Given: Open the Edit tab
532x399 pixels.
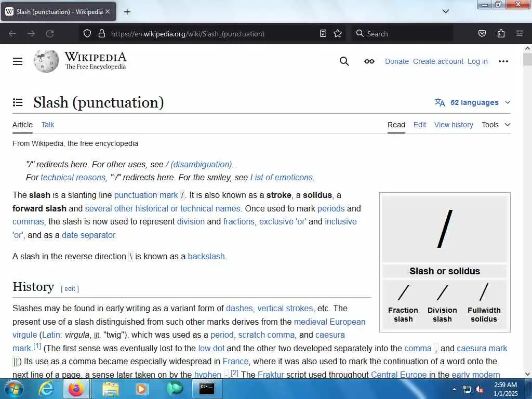Looking at the screenshot, I should click(x=420, y=125).
